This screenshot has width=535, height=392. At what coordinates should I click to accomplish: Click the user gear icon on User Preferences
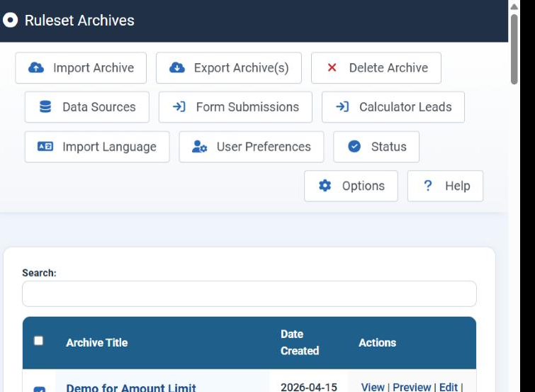pyautogui.click(x=199, y=147)
